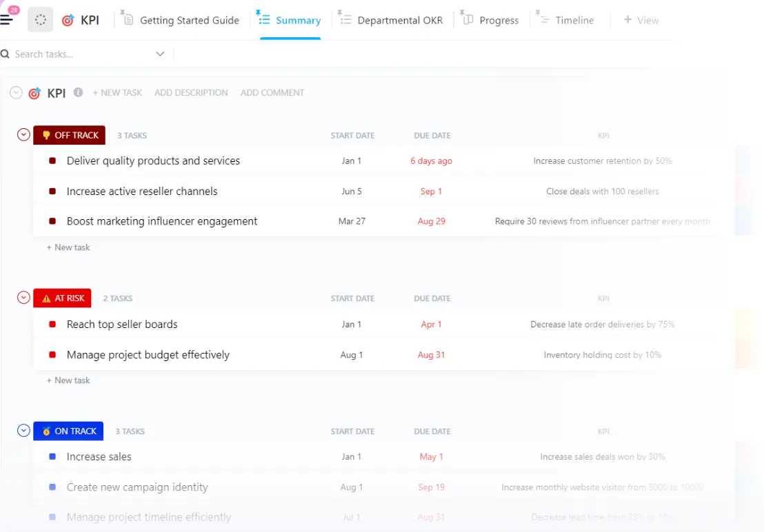Select the Summary tab

298,21
